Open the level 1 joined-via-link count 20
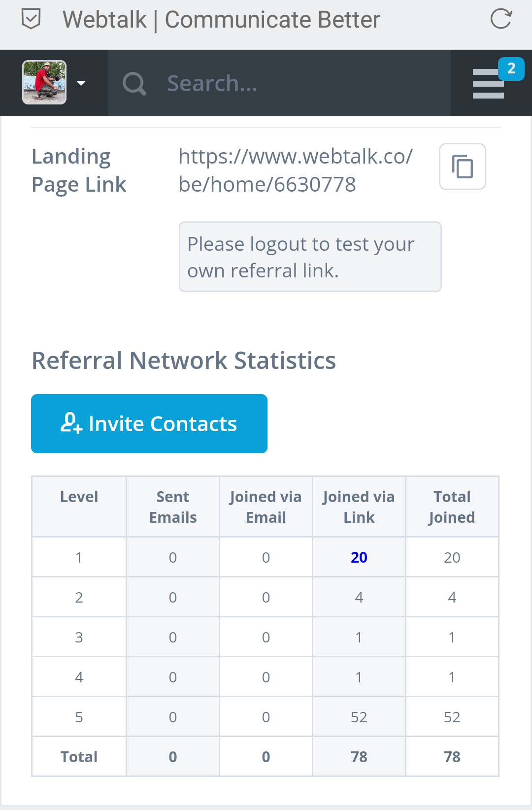Screen dimensions: 532x810 359,557
